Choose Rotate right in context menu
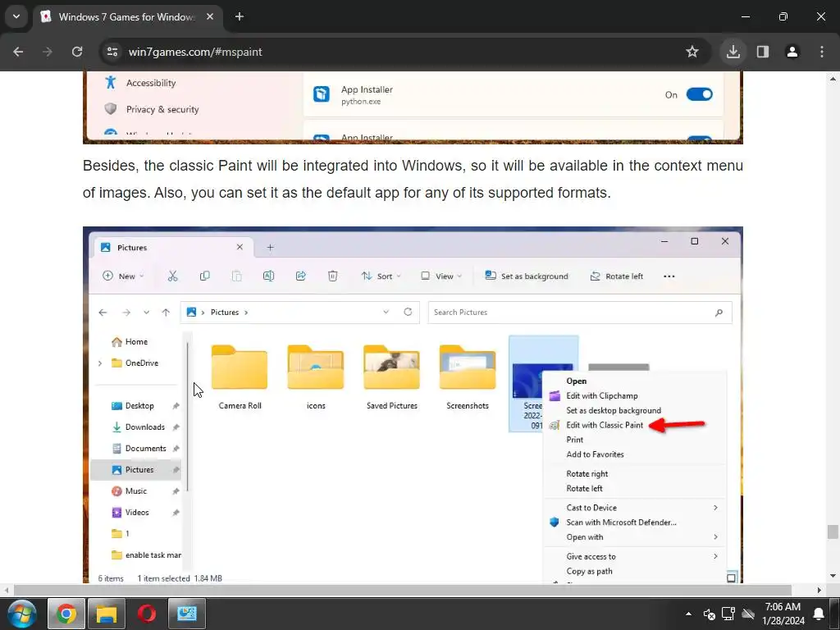The width and height of the screenshot is (840, 630). [x=635, y=473]
